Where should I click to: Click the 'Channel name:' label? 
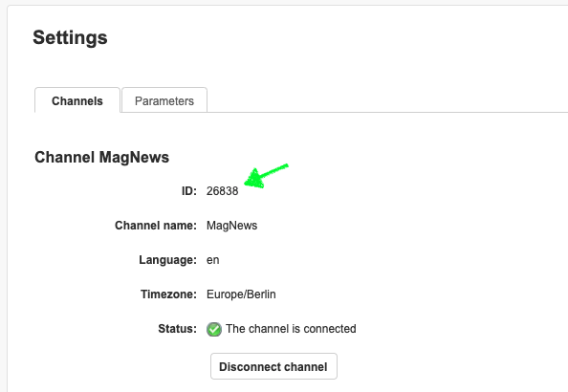[156, 226]
